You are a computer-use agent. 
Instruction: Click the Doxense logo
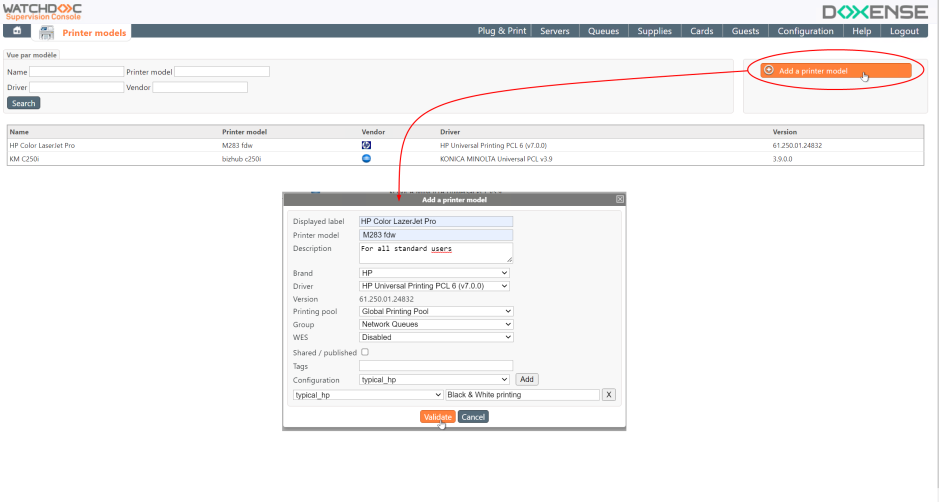(x=870, y=12)
